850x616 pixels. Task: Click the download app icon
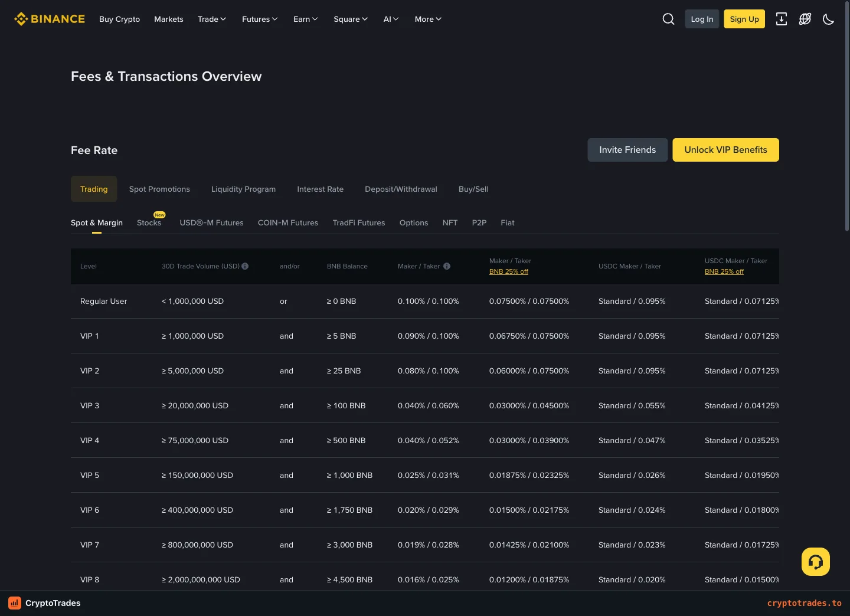pos(782,19)
